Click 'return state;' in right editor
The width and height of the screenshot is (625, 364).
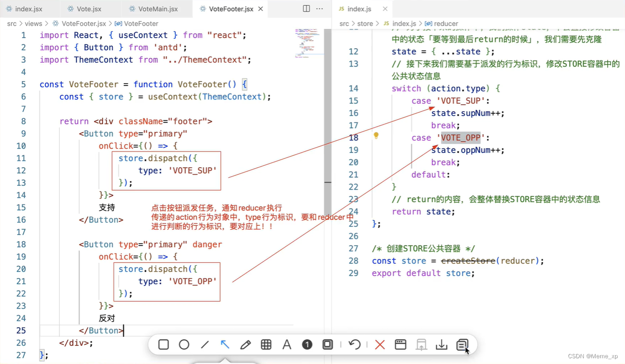coord(423,212)
